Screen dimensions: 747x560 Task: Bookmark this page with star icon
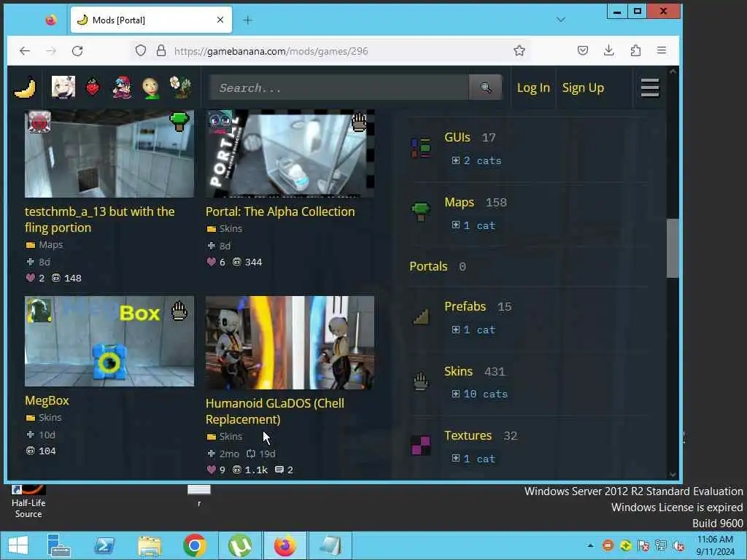click(519, 50)
